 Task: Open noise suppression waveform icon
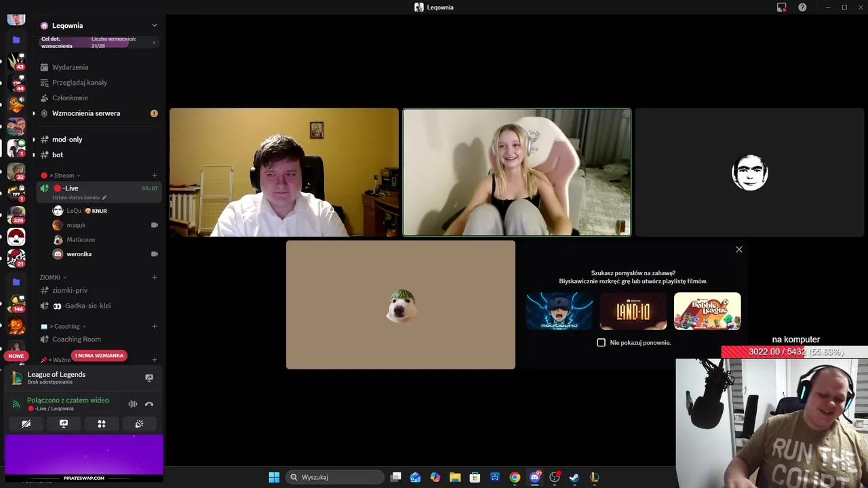coord(133,404)
